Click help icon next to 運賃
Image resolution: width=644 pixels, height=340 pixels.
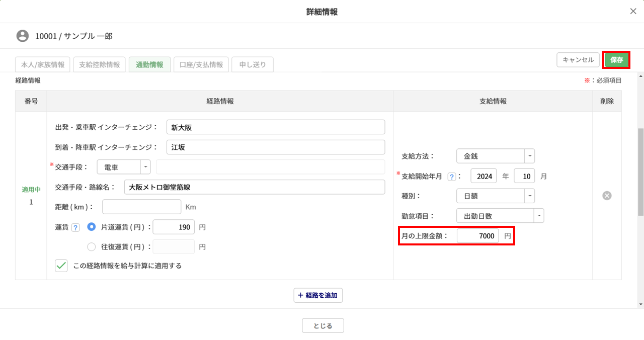point(75,227)
